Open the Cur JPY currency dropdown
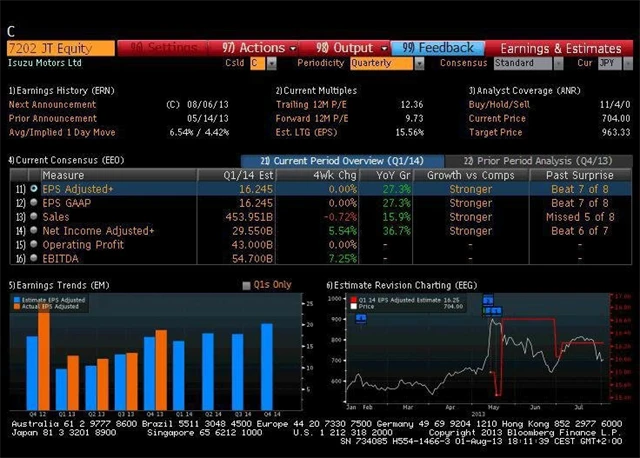640x458 pixels. coord(628,63)
